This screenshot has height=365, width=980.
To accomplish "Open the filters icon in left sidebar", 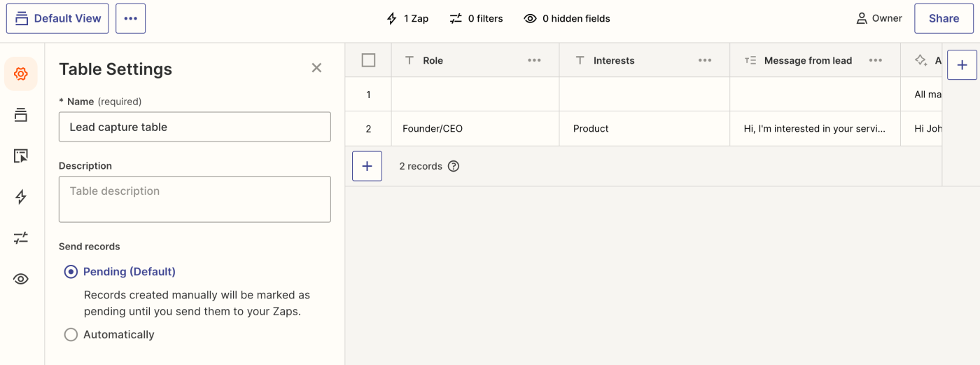I will pyautogui.click(x=21, y=238).
